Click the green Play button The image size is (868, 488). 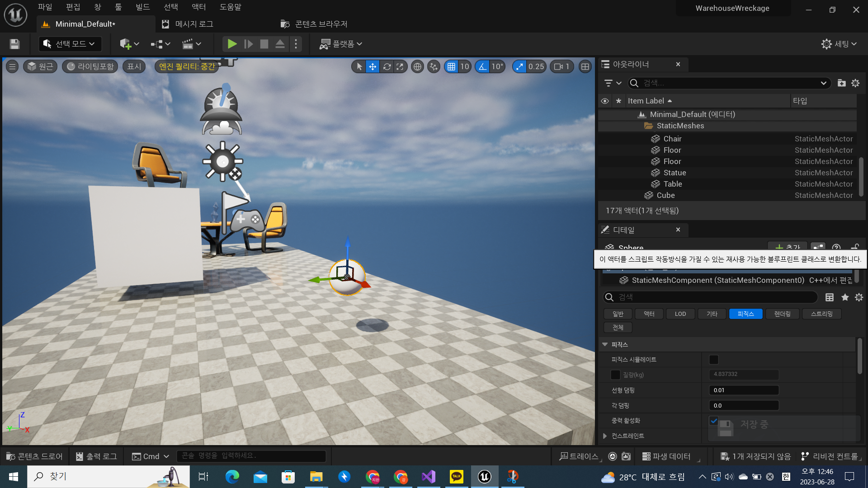click(x=232, y=44)
